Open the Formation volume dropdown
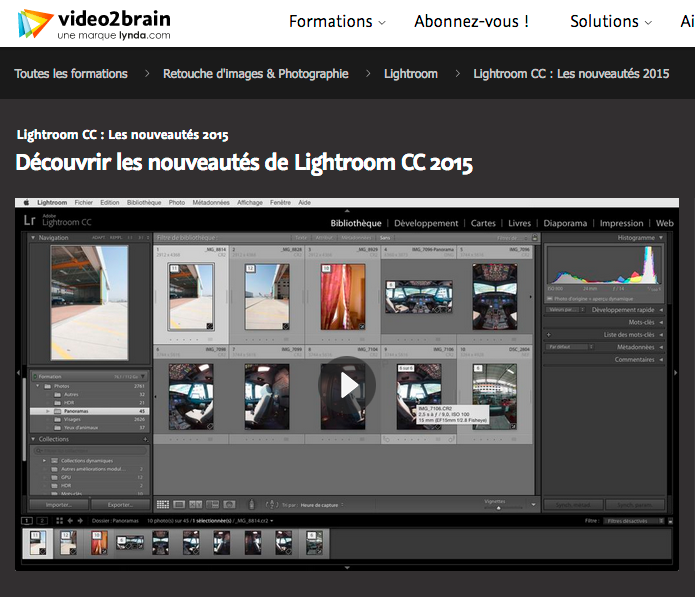 (143, 376)
